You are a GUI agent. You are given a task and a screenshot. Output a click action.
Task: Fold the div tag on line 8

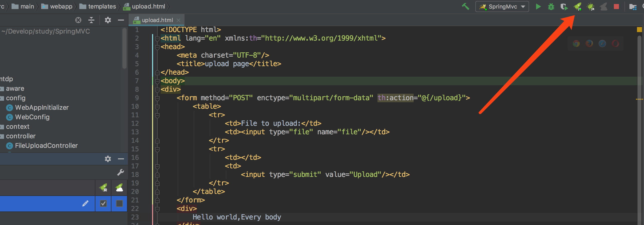157,90
